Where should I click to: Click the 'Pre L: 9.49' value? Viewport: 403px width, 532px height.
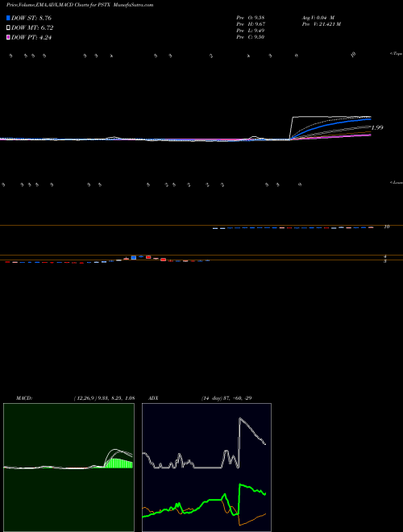(x=251, y=31)
